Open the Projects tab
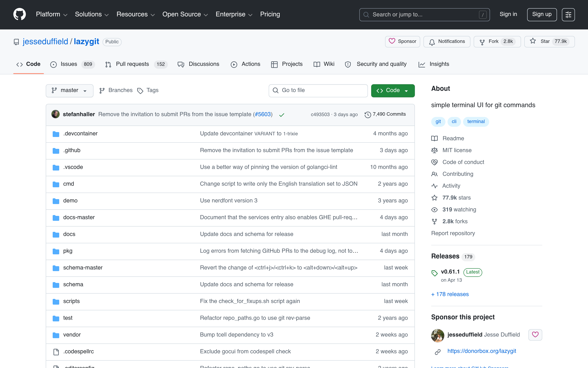 tap(287, 64)
